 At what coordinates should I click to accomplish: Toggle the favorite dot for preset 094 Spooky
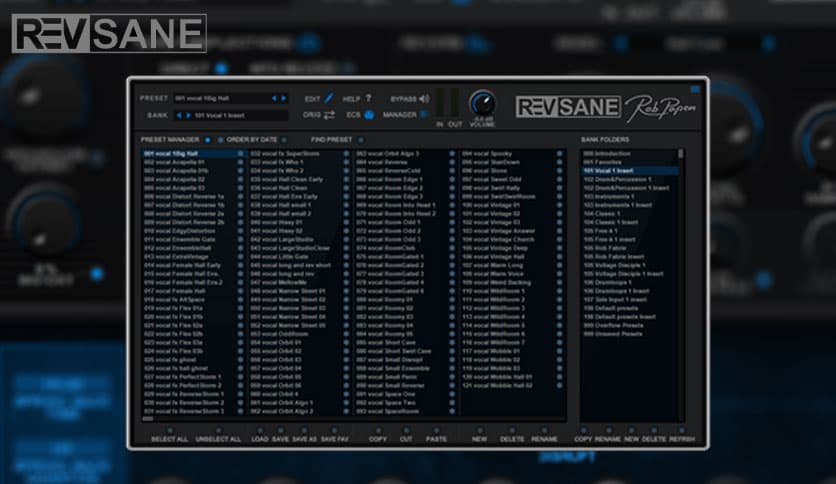[x=560, y=154]
